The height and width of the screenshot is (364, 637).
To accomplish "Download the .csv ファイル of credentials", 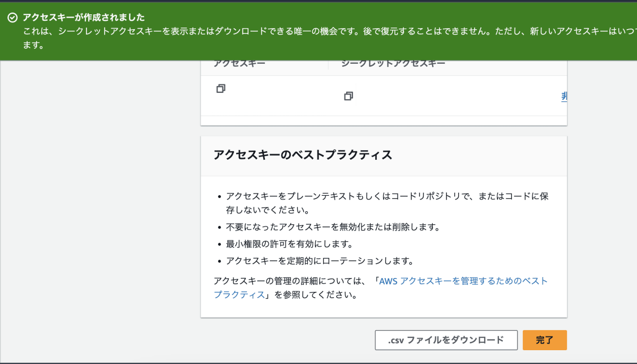I will (x=446, y=340).
